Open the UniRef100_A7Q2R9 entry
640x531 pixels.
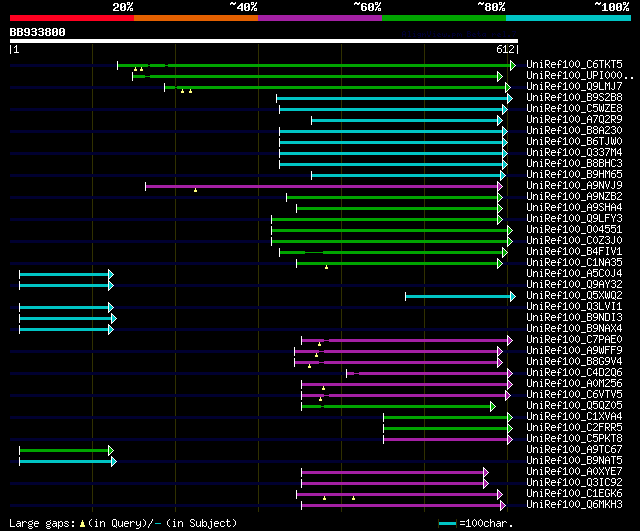[574, 120]
